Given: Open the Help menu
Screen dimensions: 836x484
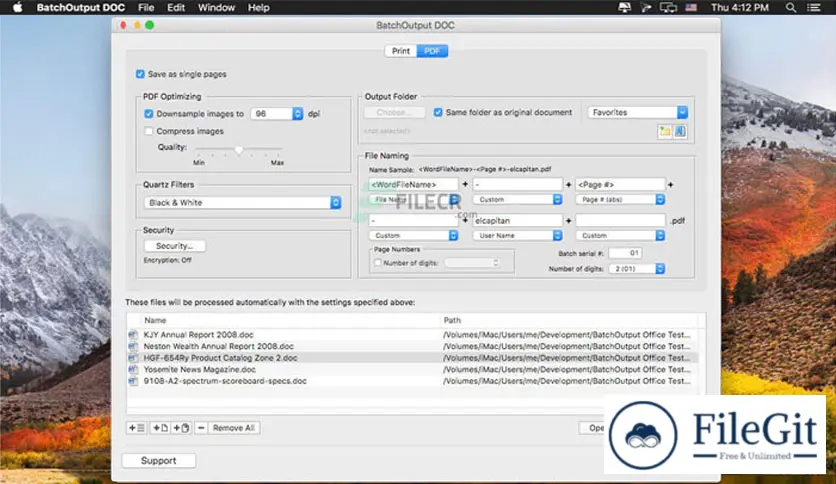Looking at the screenshot, I should pyautogui.click(x=258, y=7).
